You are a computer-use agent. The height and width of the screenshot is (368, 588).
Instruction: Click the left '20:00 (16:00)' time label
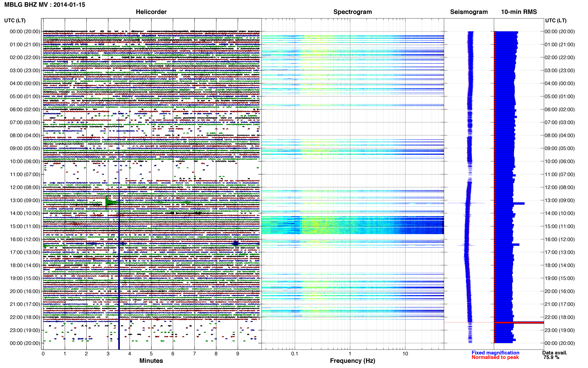(x=25, y=291)
